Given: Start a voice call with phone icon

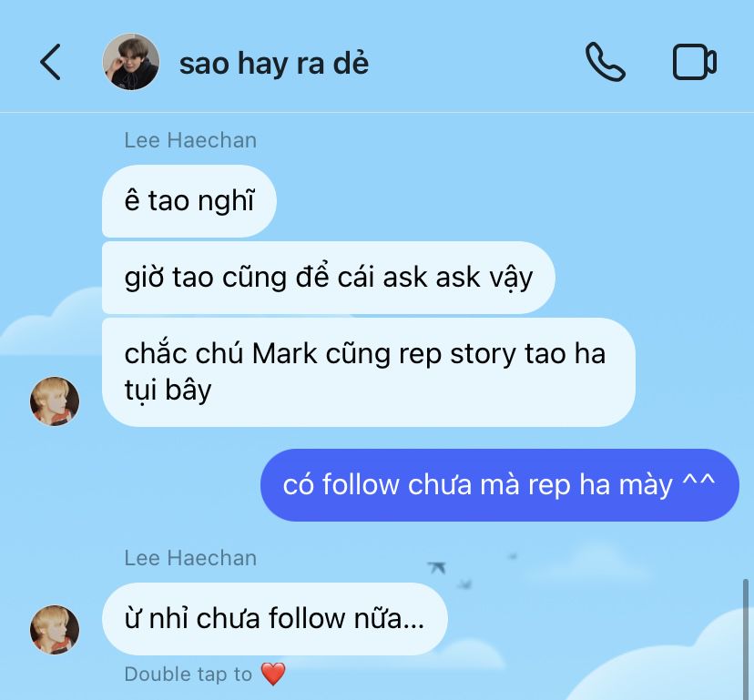Looking at the screenshot, I should point(605,62).
